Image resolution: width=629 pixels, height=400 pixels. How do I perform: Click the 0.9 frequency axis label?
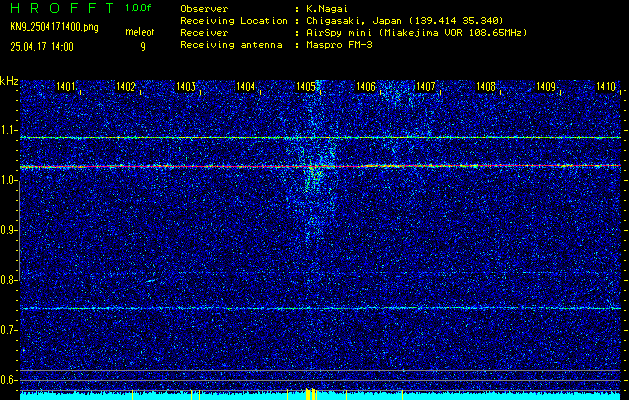tap(9, 230)
